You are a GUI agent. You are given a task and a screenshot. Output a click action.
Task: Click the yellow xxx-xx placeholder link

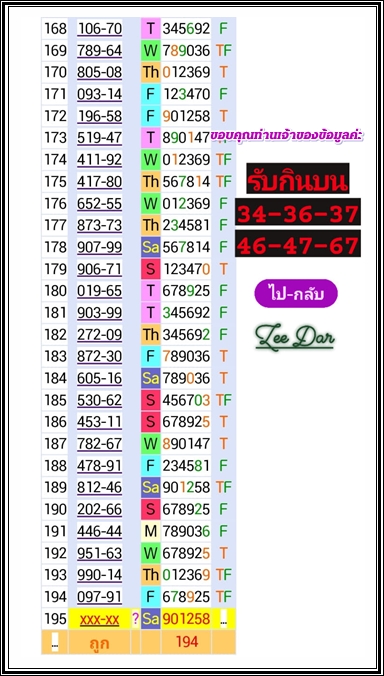point(100,620)
